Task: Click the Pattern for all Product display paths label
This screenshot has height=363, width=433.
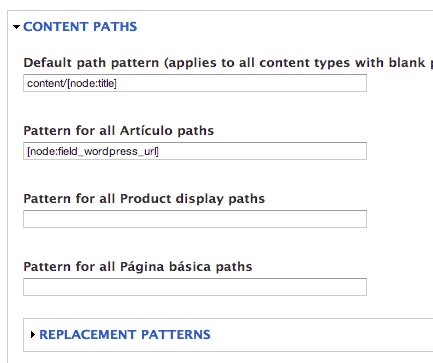Action: [144, 199]
